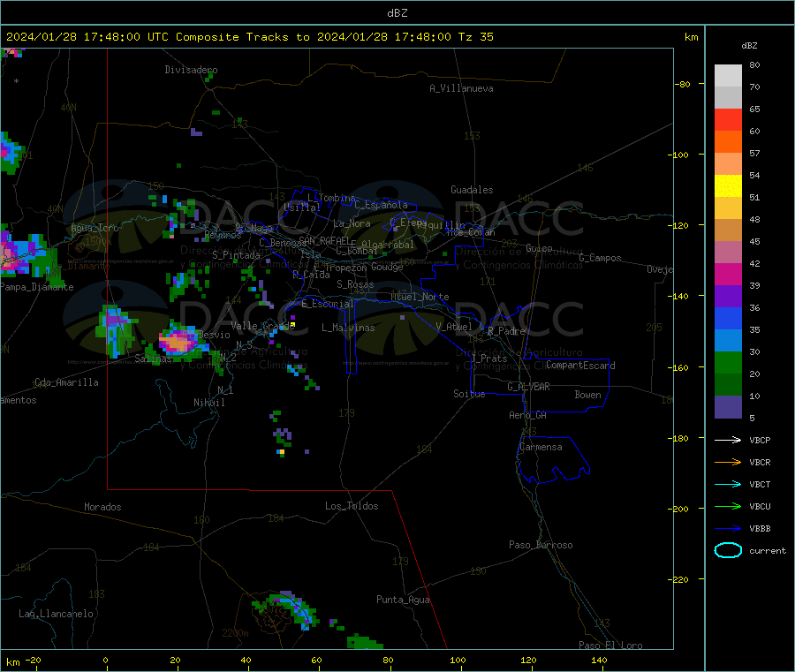This screenshot has width=795, height=672.
Task: Click the dBZ title at top center
Action: pyautogui.click(x=397, y=13)
